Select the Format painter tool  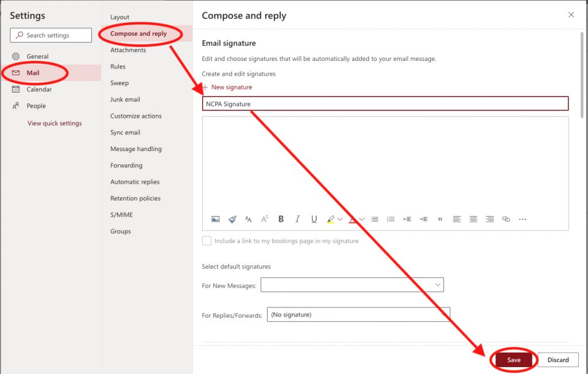232,219
